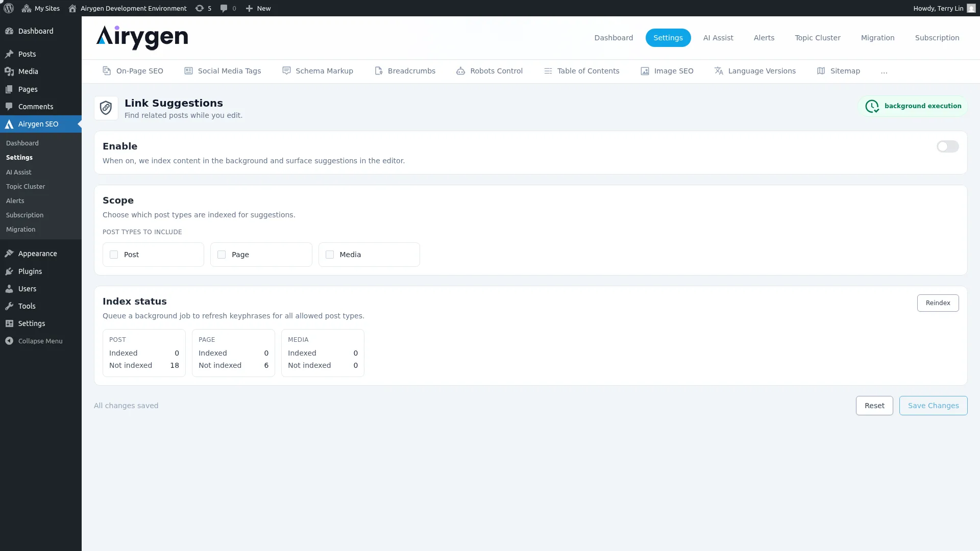The height and width of the screenshot is (551, 980).
Task: Click the Robots Control robot icon
Action: tap(460, 71)
